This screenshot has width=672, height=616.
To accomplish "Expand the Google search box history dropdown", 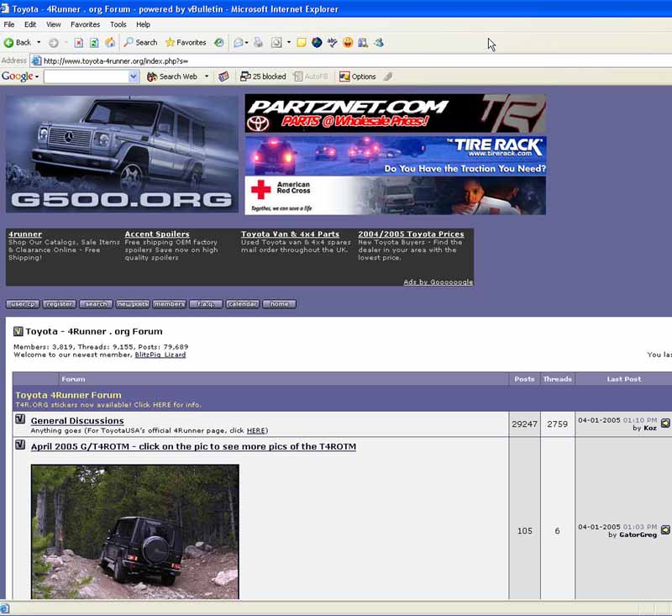I will (134, 76).
